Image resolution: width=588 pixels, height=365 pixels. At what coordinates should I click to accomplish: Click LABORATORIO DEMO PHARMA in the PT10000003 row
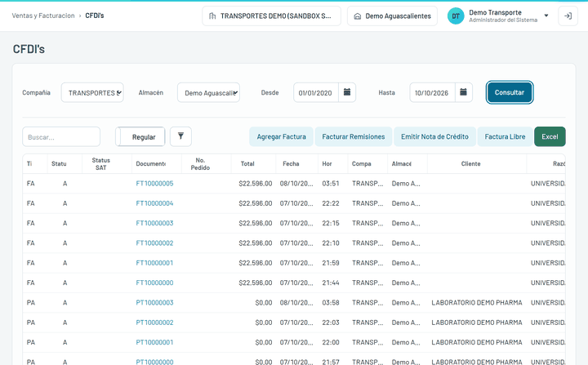(477, 303)
